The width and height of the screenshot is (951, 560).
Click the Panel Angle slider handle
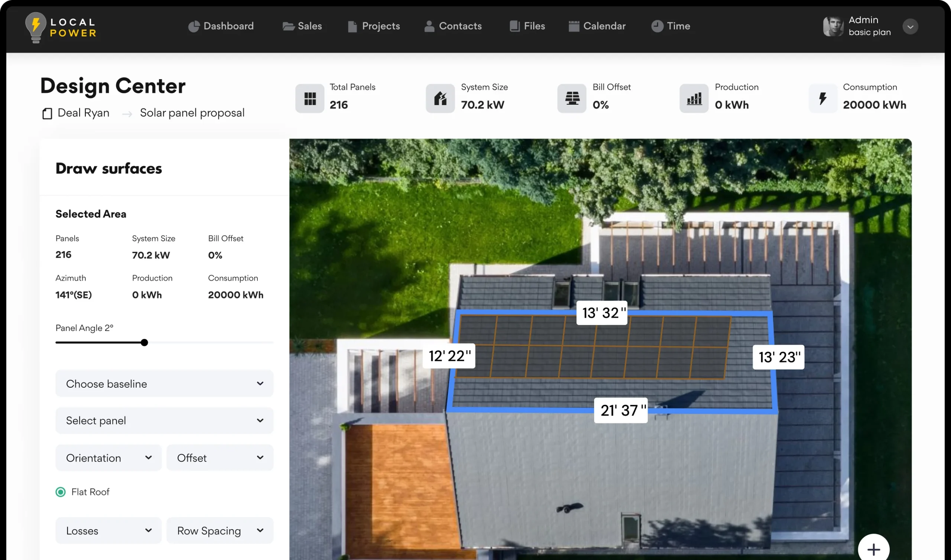144,343
